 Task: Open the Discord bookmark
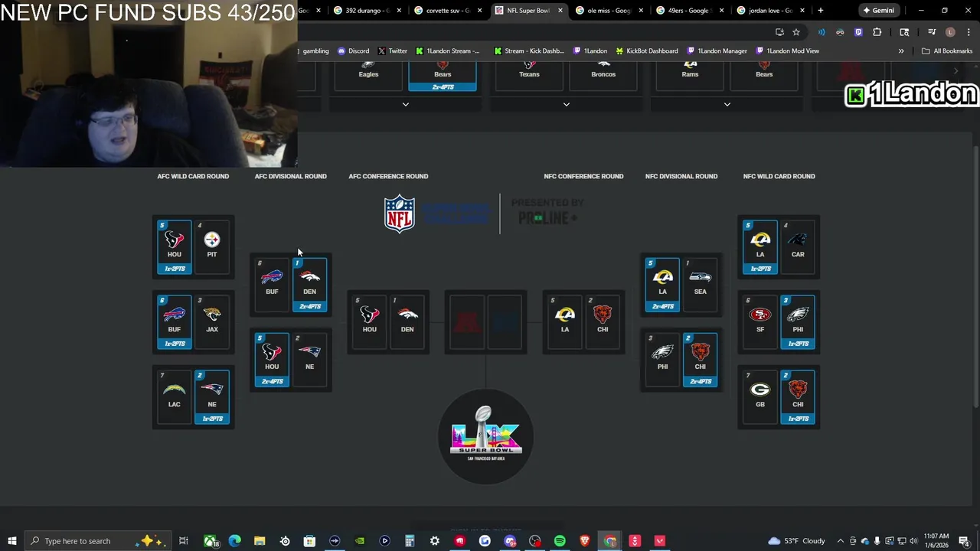[354, 51]
